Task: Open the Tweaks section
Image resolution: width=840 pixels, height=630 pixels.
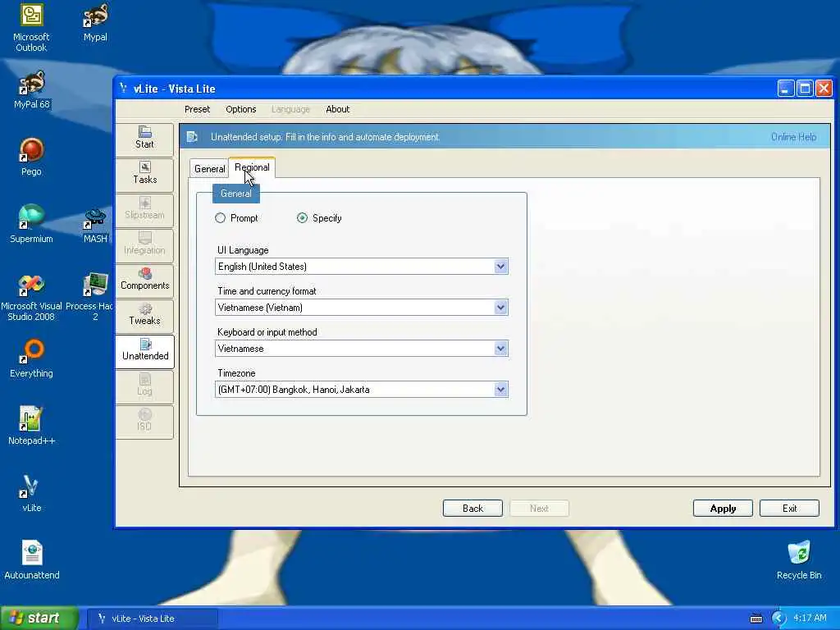Action: (144, 315)
